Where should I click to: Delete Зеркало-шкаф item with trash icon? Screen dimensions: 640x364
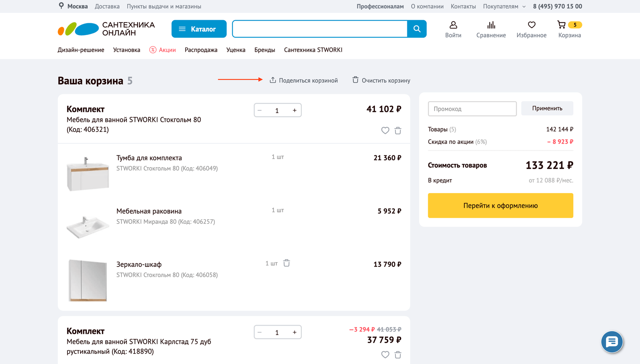(x=286, y=263)
